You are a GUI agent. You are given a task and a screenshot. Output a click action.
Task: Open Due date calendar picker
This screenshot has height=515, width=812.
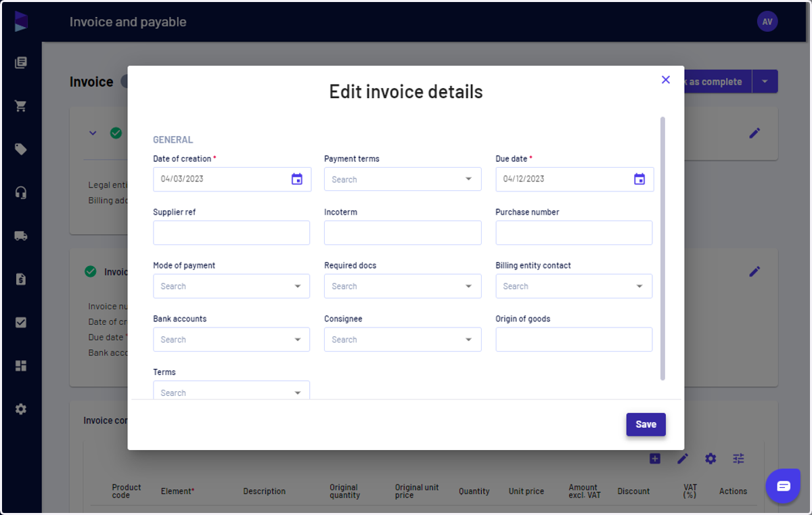(x=639, y=179)
